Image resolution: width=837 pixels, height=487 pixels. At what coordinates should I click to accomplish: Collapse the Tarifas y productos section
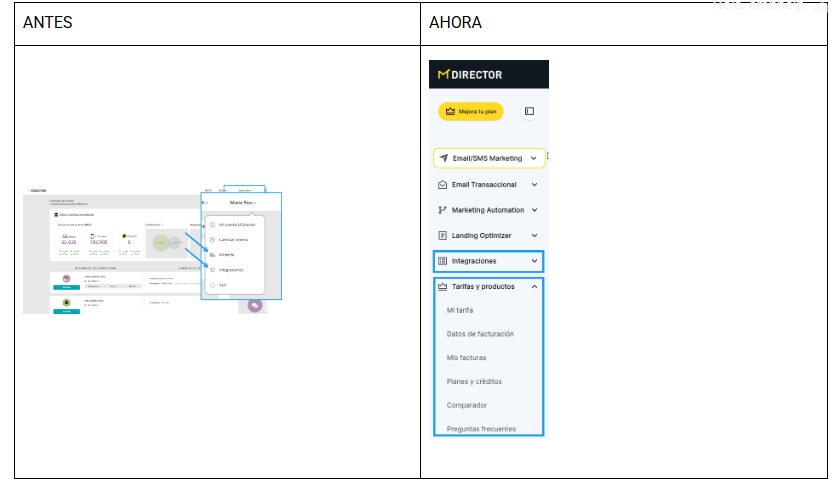534,286
